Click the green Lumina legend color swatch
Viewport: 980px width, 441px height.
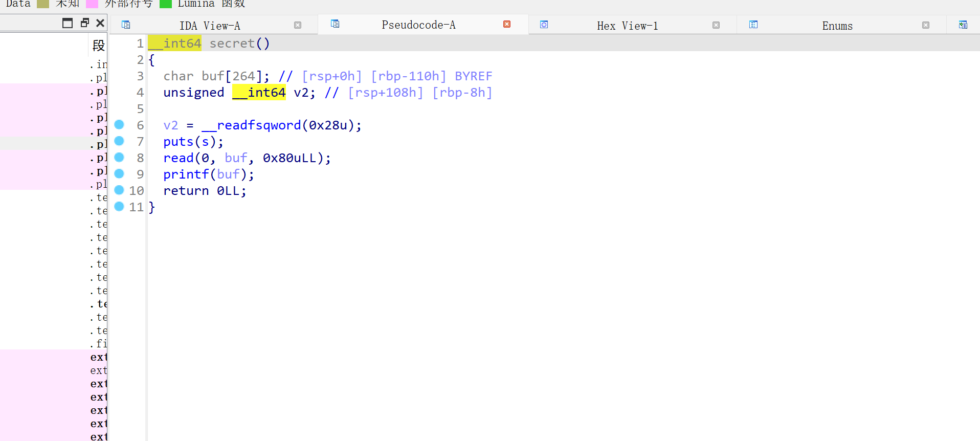click(165, 4)
